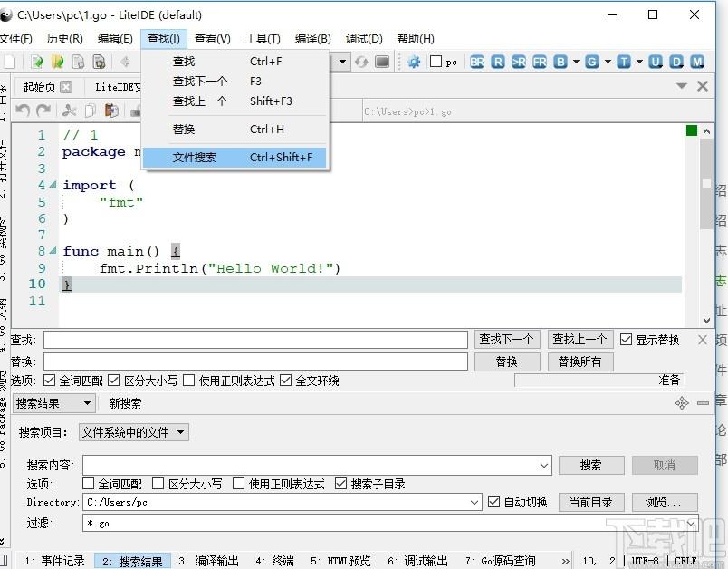Choose 替换 Ctrl+H menu entry

[x=235, y=130]
